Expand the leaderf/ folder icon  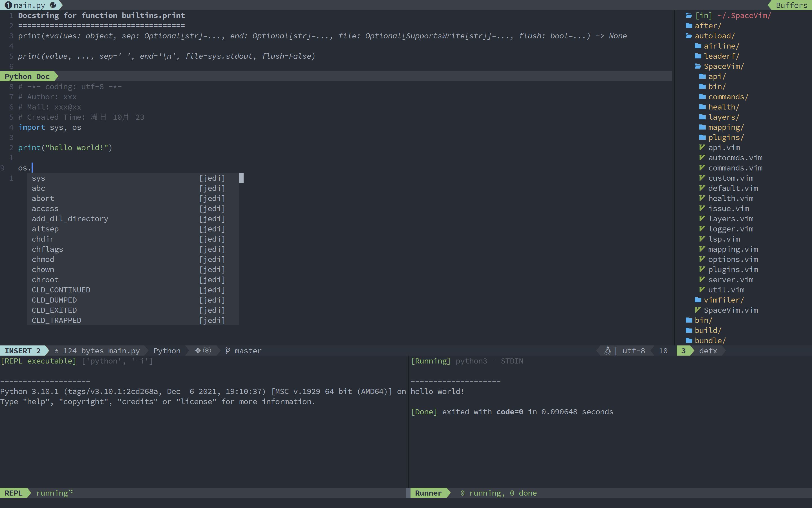pyautogui.click(x=698, y=56)
